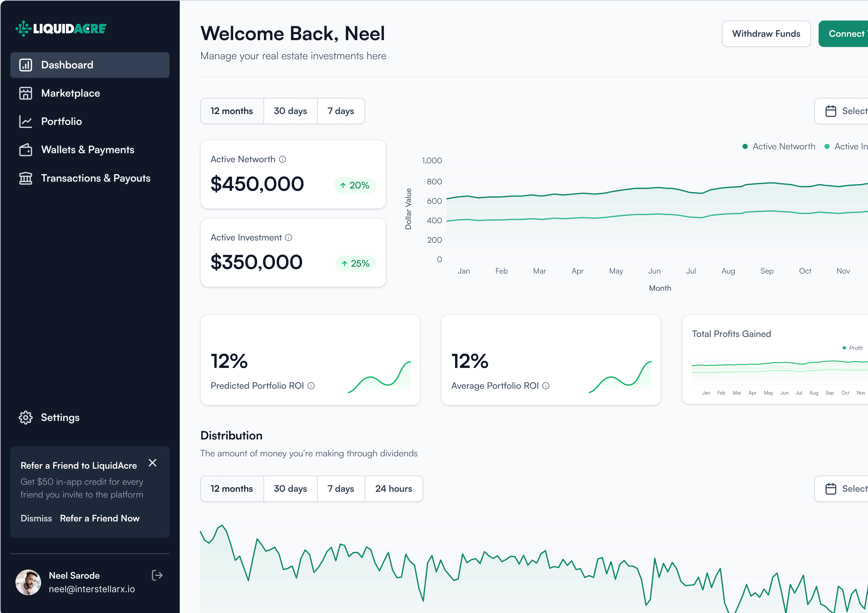Viewport: 868px width, 613px height.
Task: Switch the main chart to 30 days view
Action: (290, 111)
